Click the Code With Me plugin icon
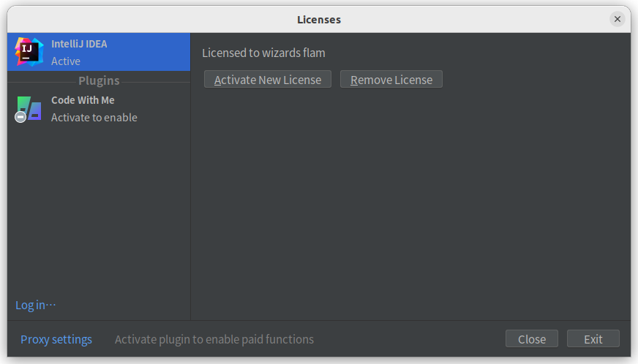638x364 pixels. tap(29, 108)
